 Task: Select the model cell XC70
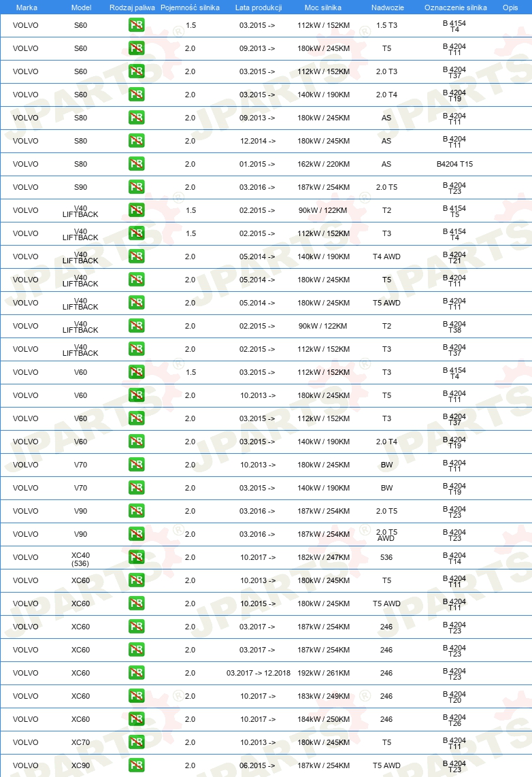(x=80, y=742)
